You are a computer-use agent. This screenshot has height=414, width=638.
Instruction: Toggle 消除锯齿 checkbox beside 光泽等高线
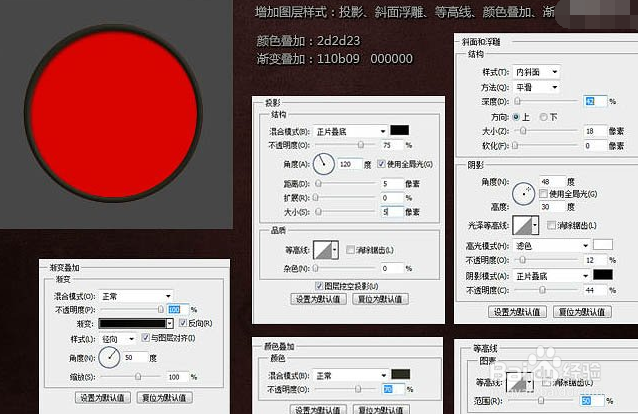coord(551,225)
